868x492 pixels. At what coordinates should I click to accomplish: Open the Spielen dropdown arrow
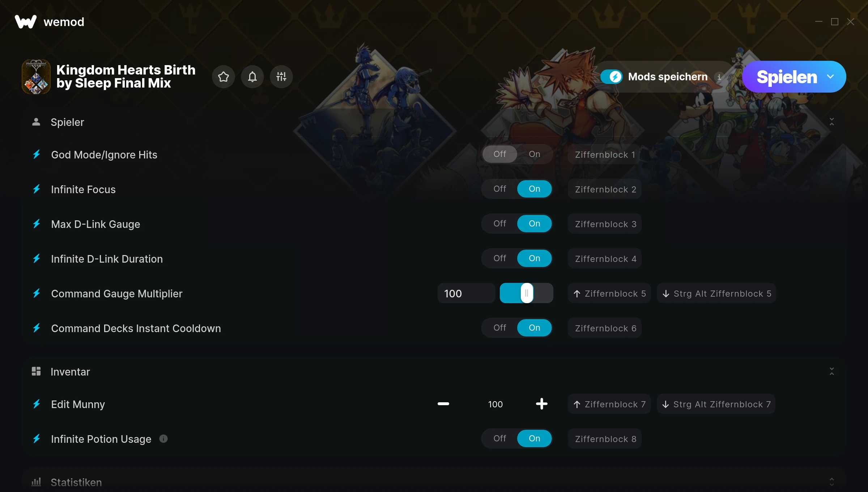pyautogui.click(x=830, y=77)
